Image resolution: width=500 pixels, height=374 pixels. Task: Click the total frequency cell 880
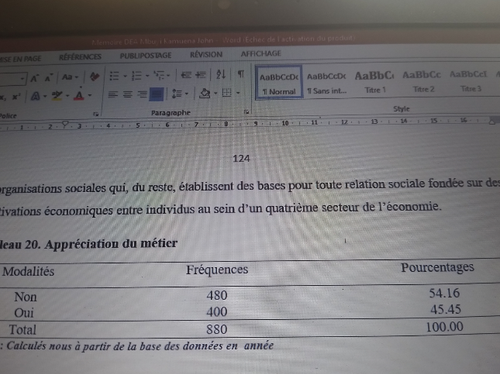[217, 329]
